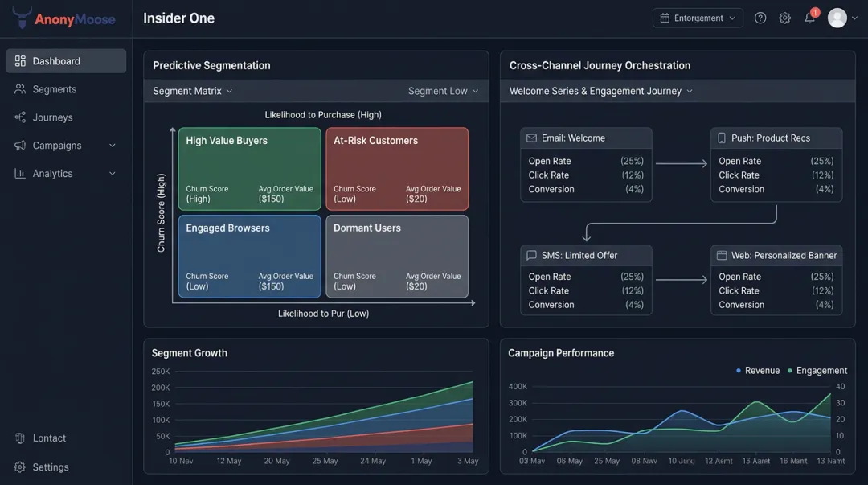
Task: Click the 250K axis label in Segment Growth
Action: pyautogui.click(x=161, y=372)
